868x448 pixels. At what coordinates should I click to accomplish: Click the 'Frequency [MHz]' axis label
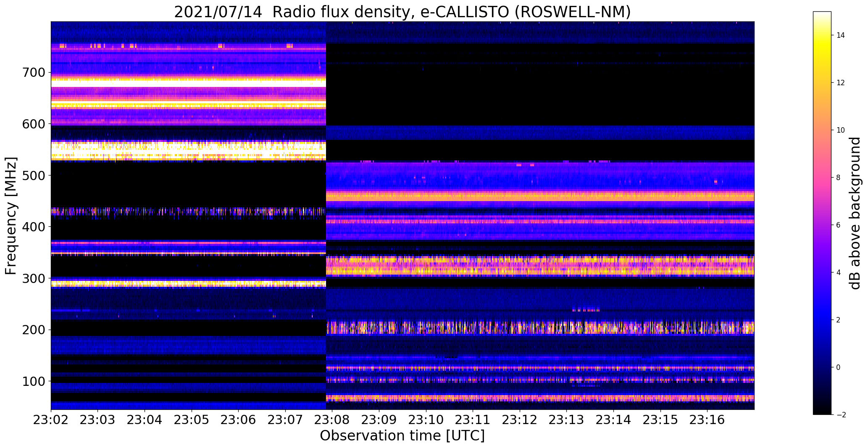point(11,216)
